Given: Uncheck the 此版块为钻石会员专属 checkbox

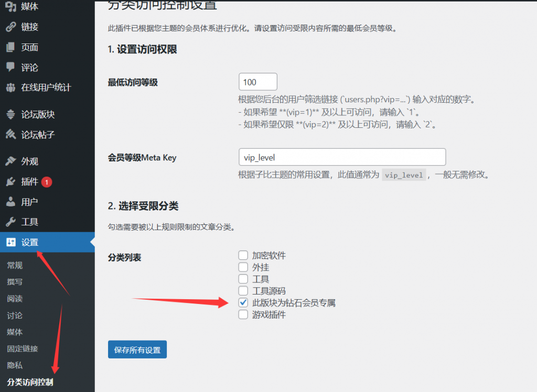Looking at the screenshot, I should [x=243, y=303].
